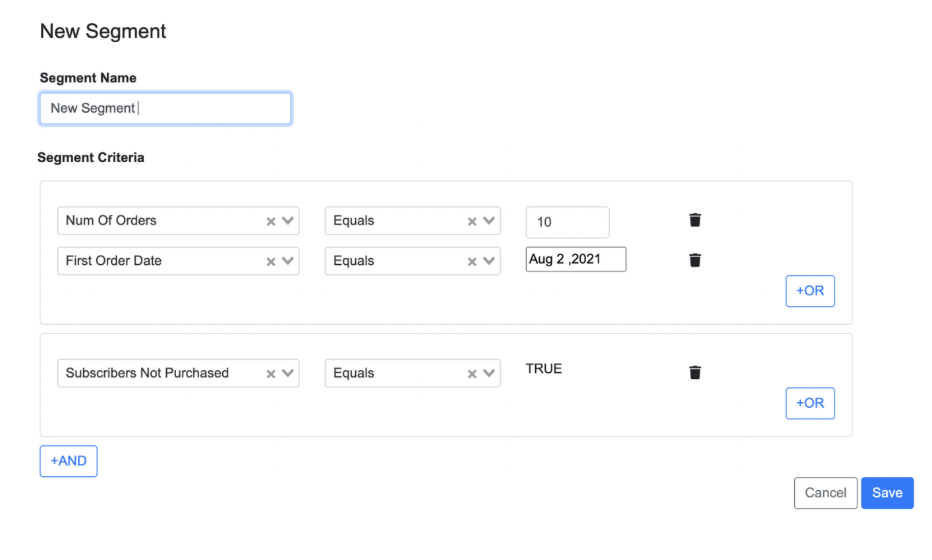The image size is (932, 560).
Task: Clear the Equals operator in Subscribers Not Purchased row
Action: [472, 374]
